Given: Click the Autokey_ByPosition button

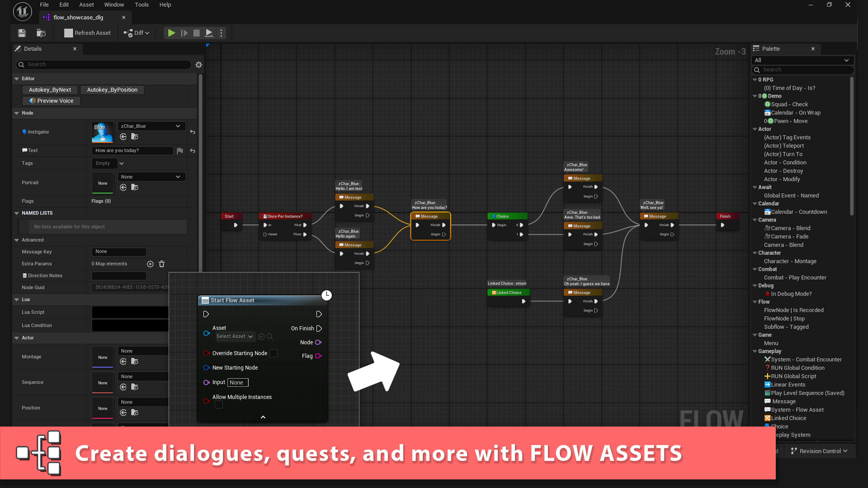Looking at the screenshot, I should point(112,90).
